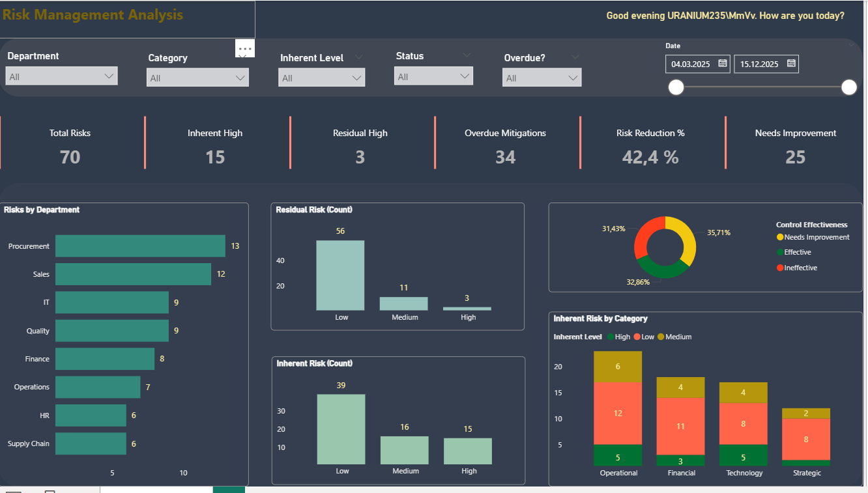The height and width of the screenshot is (493, 868).
Task: Click orange Low marker in Inherent Level legend
Action: coord(637,337)
